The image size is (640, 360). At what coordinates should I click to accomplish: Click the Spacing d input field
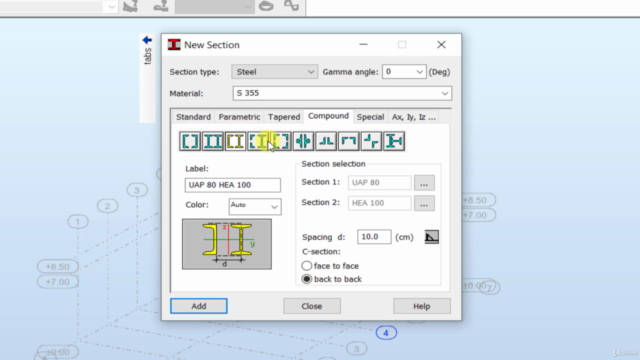click(x=374, y=237)
